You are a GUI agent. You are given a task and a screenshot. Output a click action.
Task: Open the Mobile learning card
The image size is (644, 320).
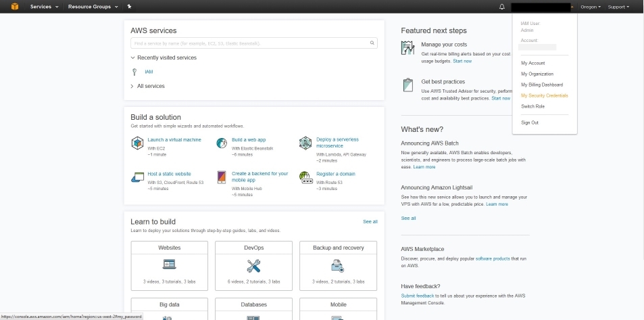coord(338,309)
